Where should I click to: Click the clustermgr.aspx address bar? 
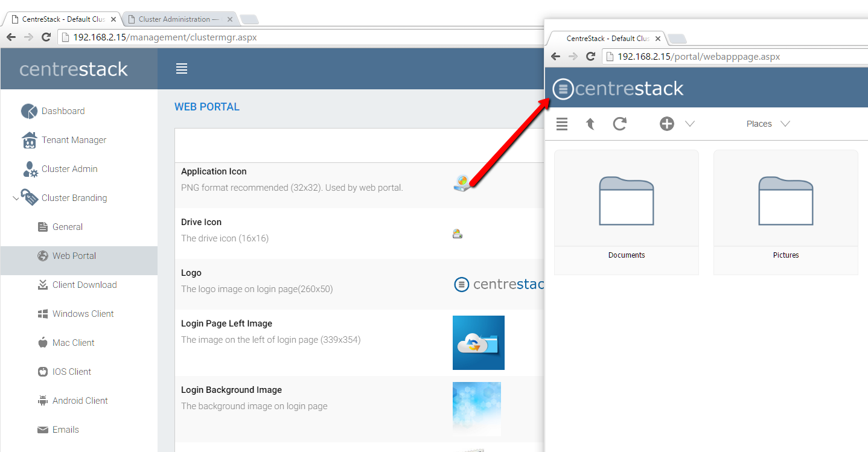pyautogui.click(x=302, y=37)
